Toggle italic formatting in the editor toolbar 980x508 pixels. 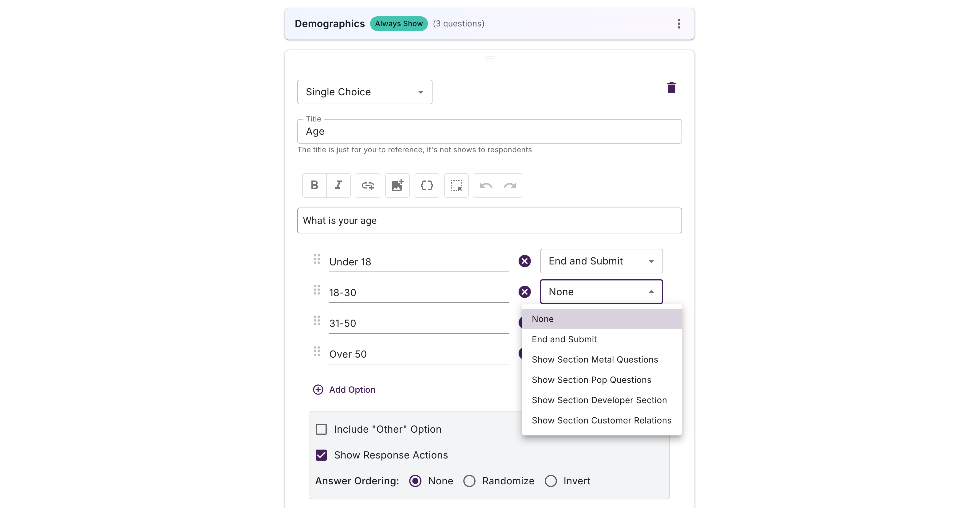338,185
